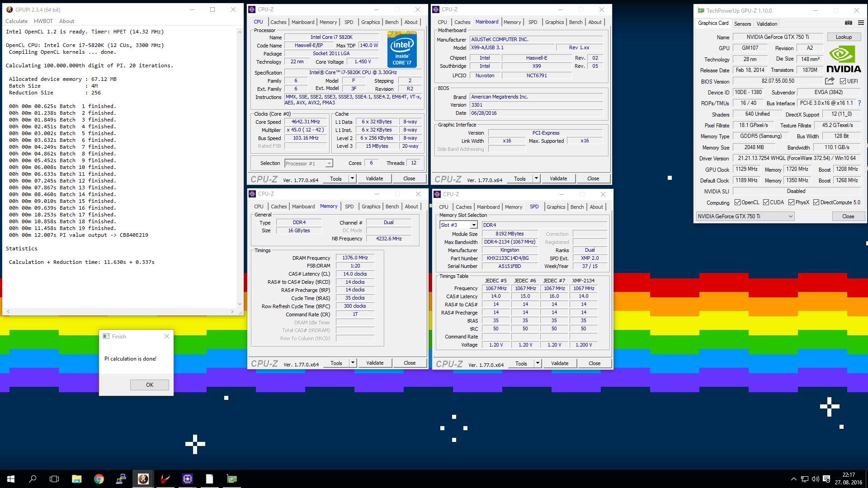Toggle the UEFI checkbox in GPU-Z
This screenshot has height=488, width=868.
click(843, 81)
